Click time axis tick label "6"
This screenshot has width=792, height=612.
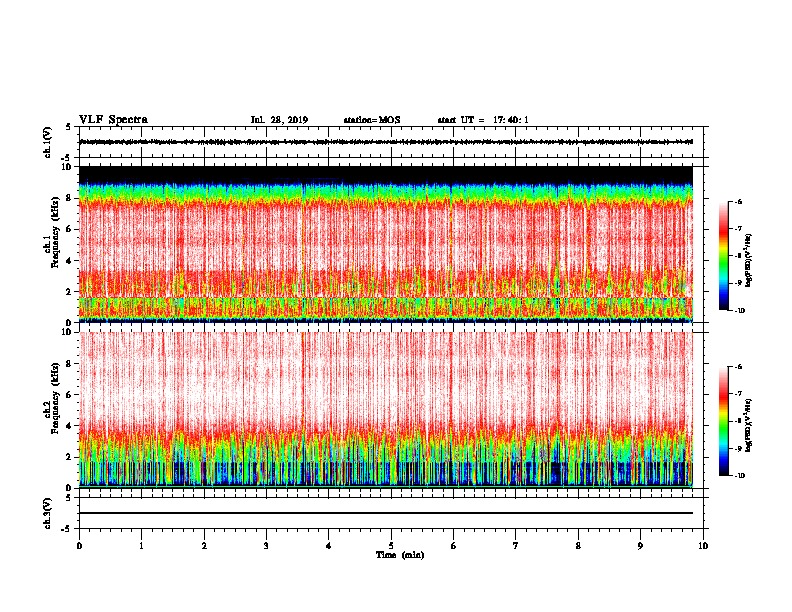[454, 546]
